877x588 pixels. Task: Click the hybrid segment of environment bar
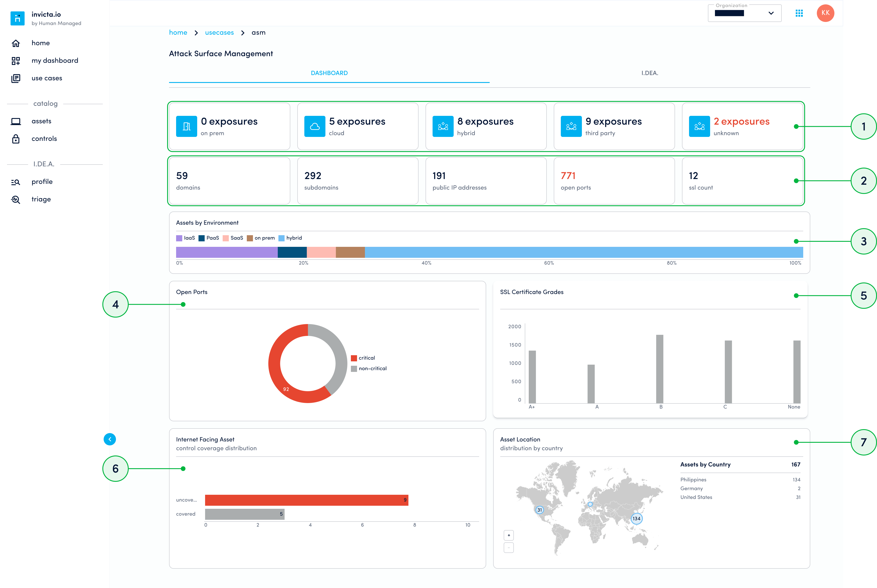pos(584,252)
